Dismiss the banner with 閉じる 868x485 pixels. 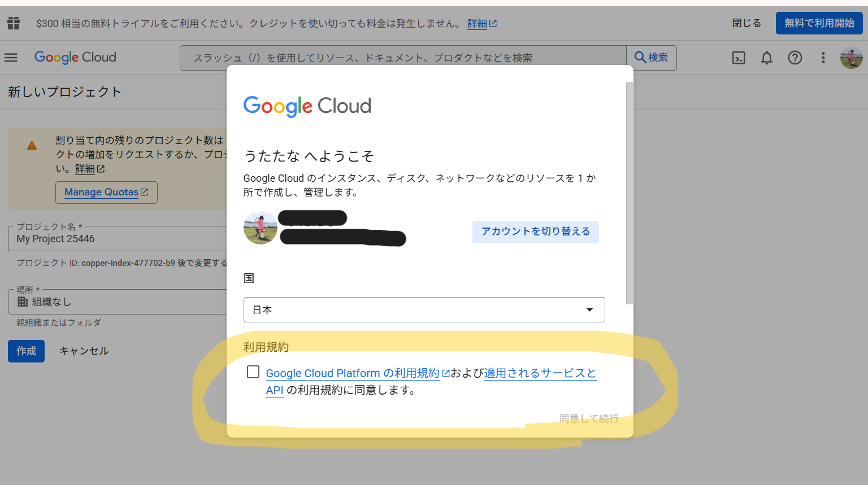tap(746, 23)
